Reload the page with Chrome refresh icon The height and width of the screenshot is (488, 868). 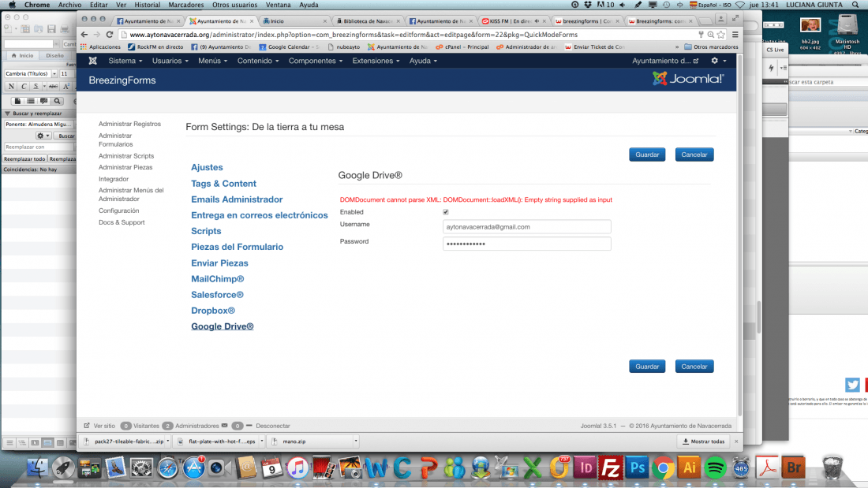tap(109, 35)
